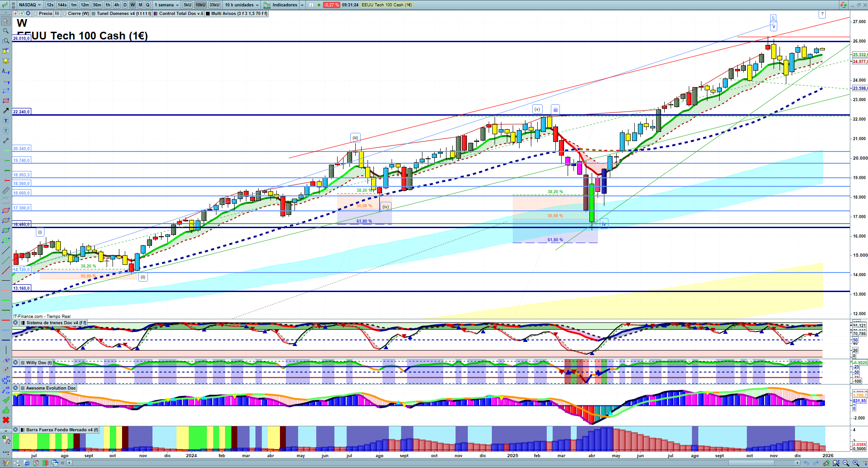
Task: Select the 12s timeframe button
Action: pos(50,5)
